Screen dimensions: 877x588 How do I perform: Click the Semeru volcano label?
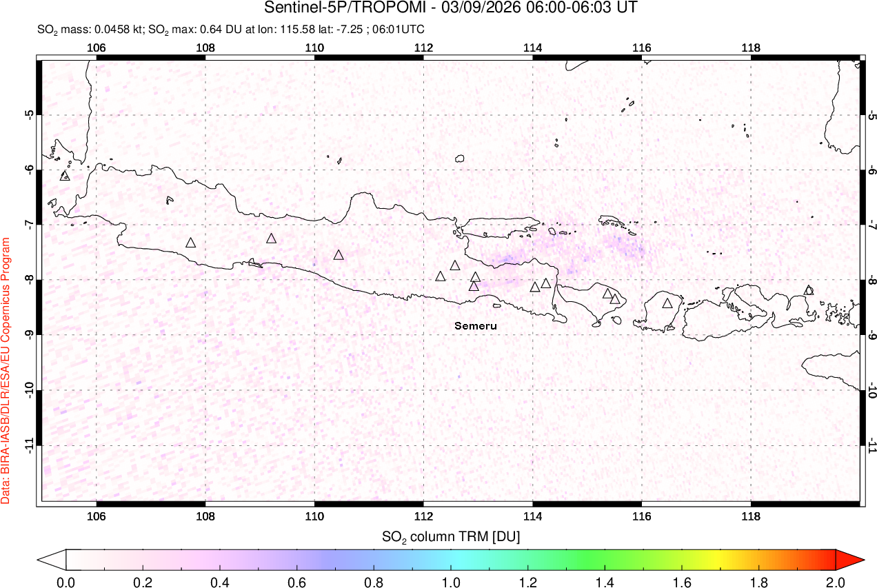click(476, 325)
